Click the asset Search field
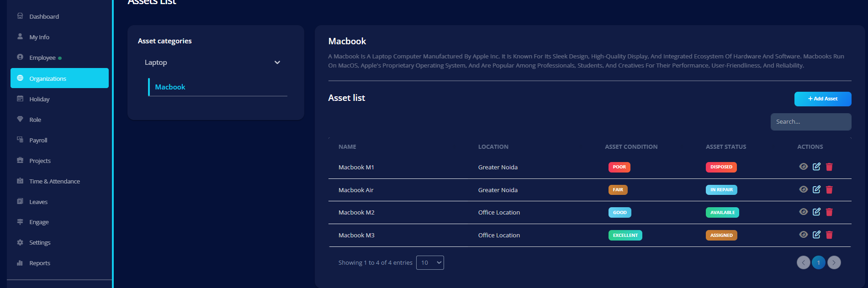This screenshot has height=288, width=868. click(811, 122)
